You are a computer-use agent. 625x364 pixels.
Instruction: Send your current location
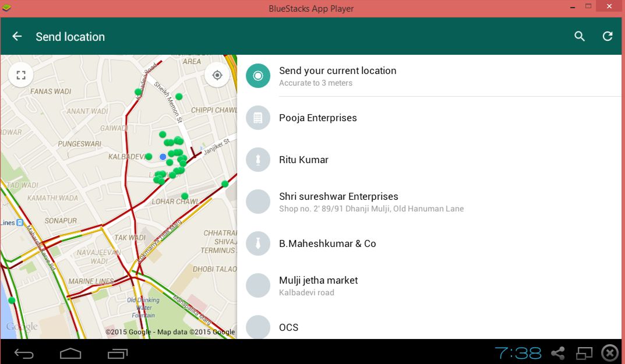(x=429, y=76)
